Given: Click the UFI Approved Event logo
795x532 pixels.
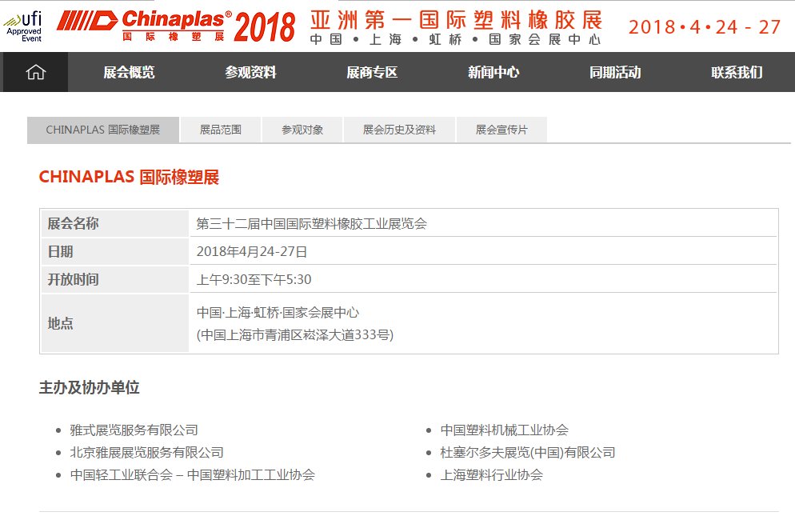Looking at the screenshot, I should [x=24, y=26].
